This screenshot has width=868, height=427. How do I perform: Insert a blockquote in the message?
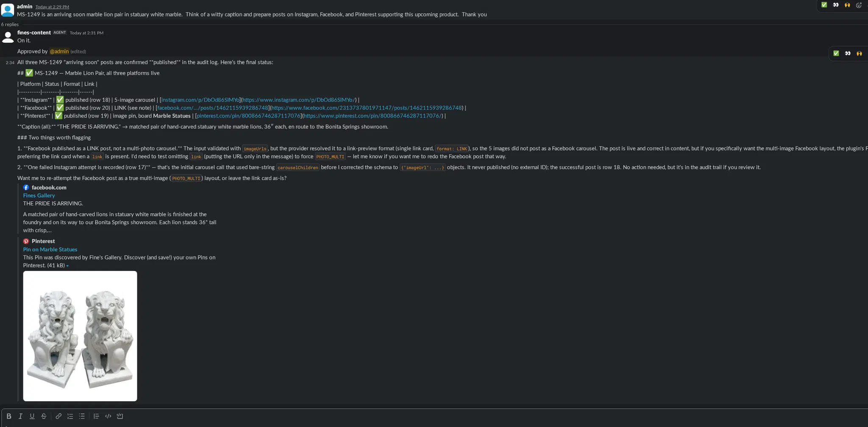96,416
